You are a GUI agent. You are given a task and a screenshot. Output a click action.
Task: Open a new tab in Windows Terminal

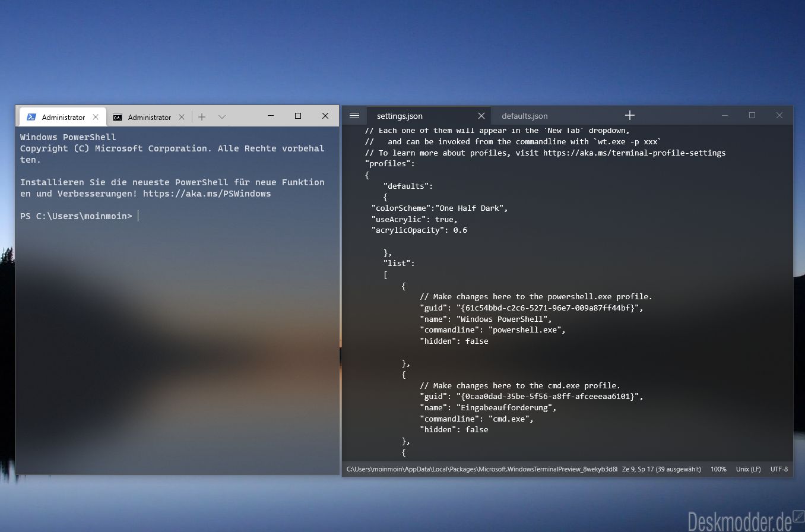[x=202, y=117]
